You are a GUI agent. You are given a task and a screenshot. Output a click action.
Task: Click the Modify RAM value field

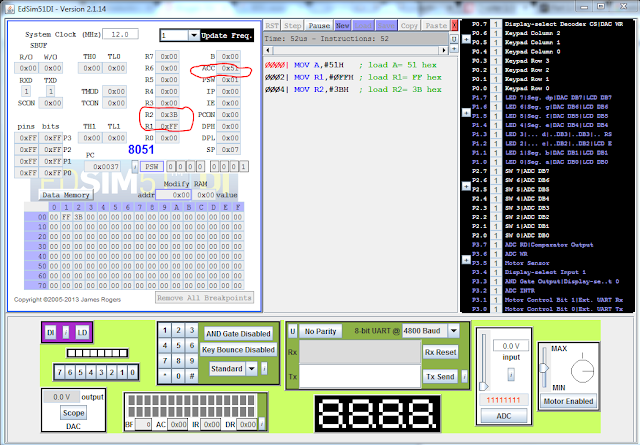[204, 195]
